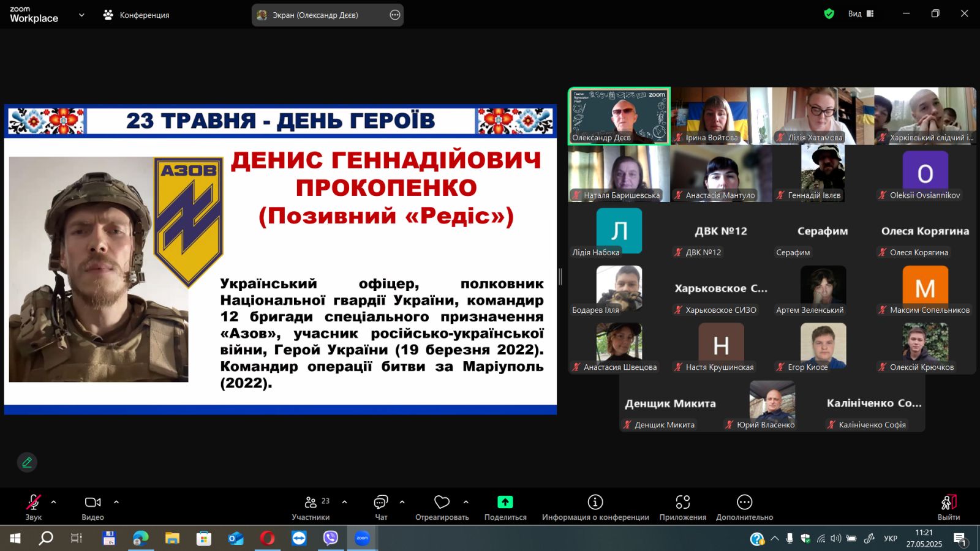Select Харьковское СИЗО participant tile
Screen dimensions: 980x551
[721, 289]
